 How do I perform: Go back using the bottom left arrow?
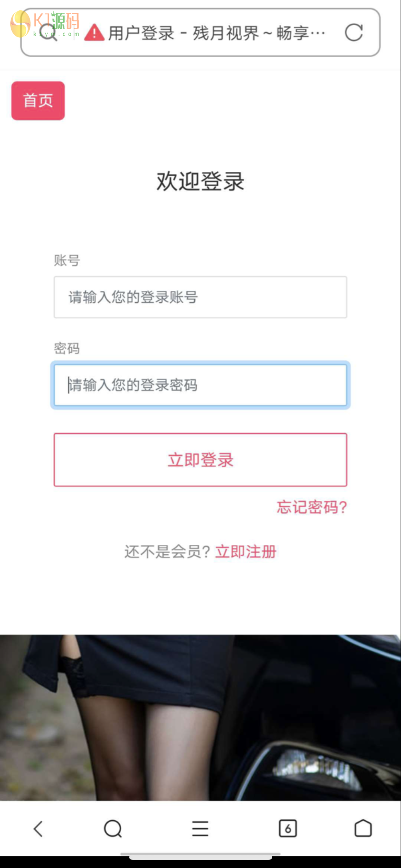[x=38, y=829]
